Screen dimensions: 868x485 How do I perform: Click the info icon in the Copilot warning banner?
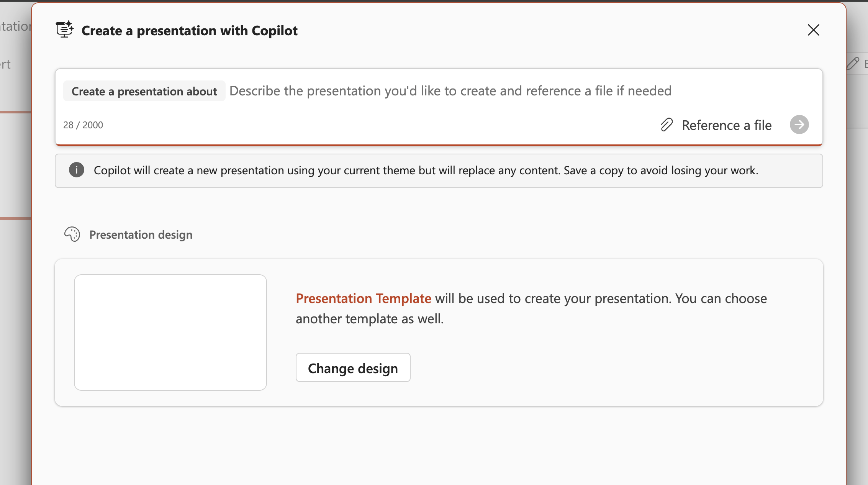coord(77,170)
